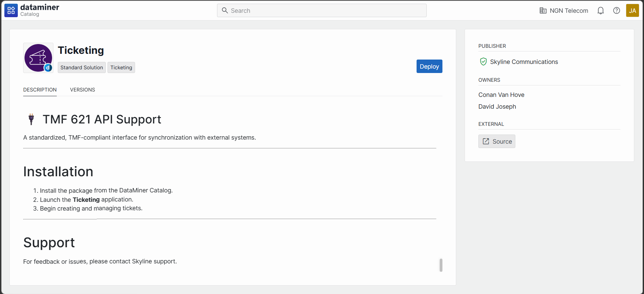Open the notifications bell
The height and width of the screenshot is (294, 644).
click(x=600, y=10)
